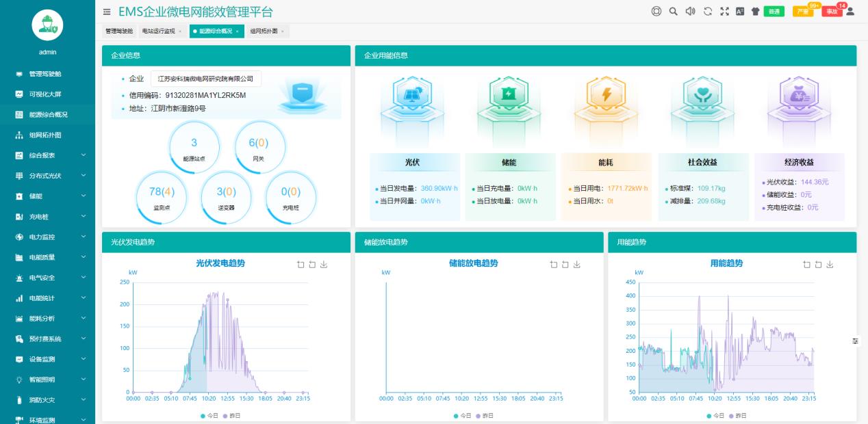The height and width of the screenshot is (424, 868).
Task: Click the yellow 严重 alarm button
Action: 802,12
